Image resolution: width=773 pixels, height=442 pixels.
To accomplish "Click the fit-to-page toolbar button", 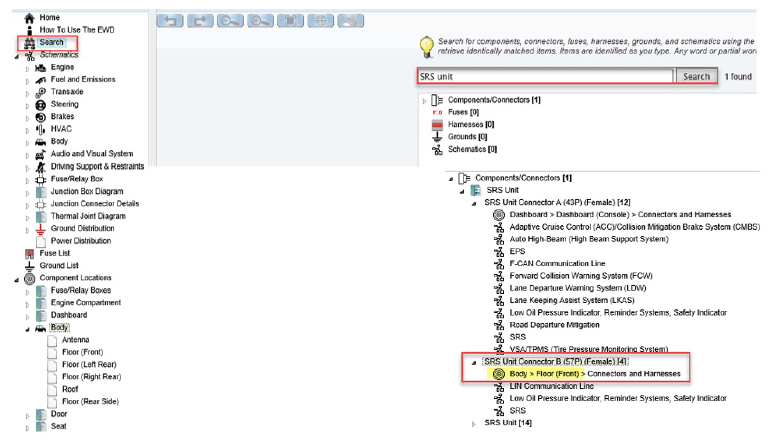I will pyautogui.click(x=290, y=21).
